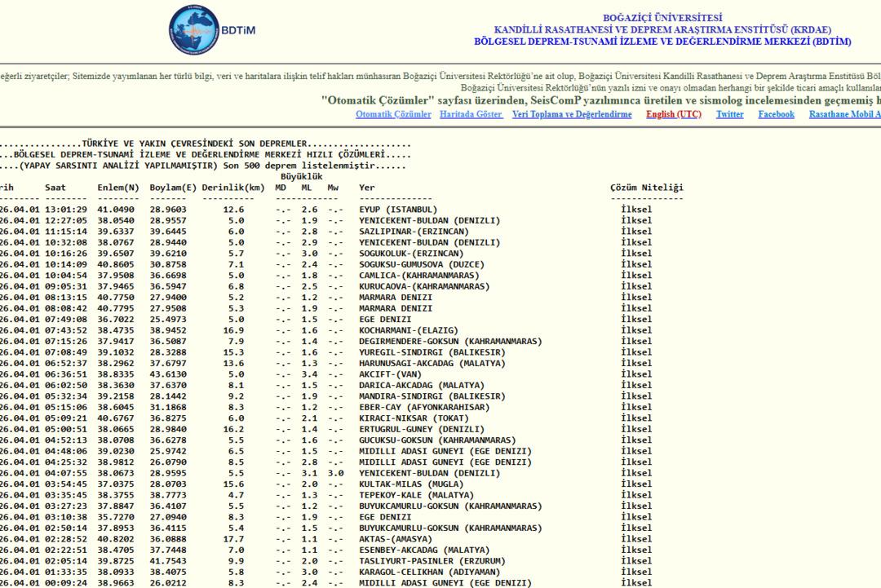Click the Büyüklük magnitude header

pos(302,176)
